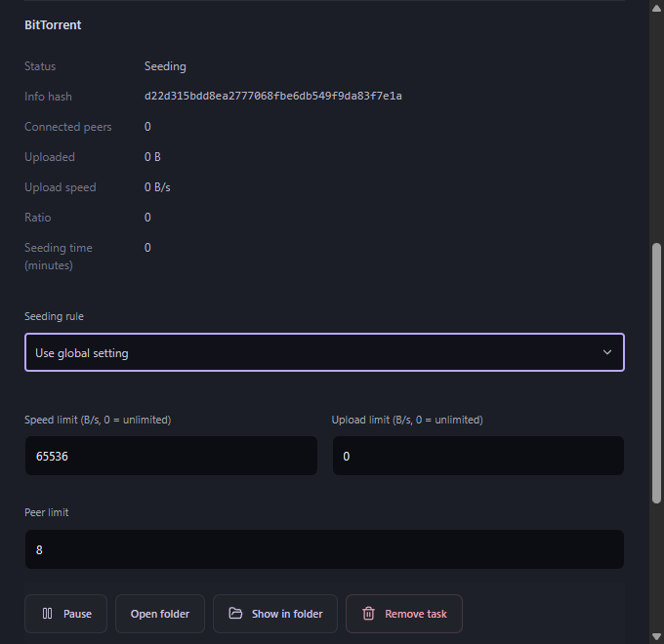Click the scrollbar up arrow
The height and width of the screenshot is (644, 664).
pos(657,9)
